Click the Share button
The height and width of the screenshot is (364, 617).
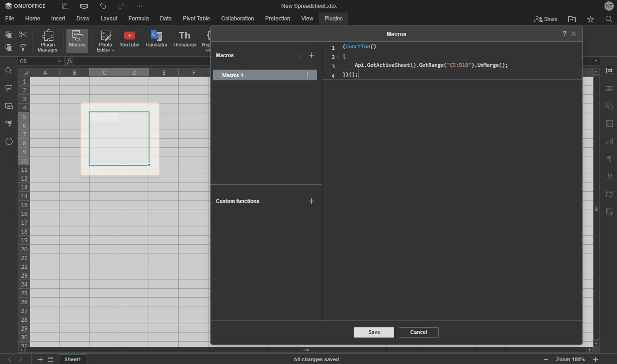(x=546, y=19)
